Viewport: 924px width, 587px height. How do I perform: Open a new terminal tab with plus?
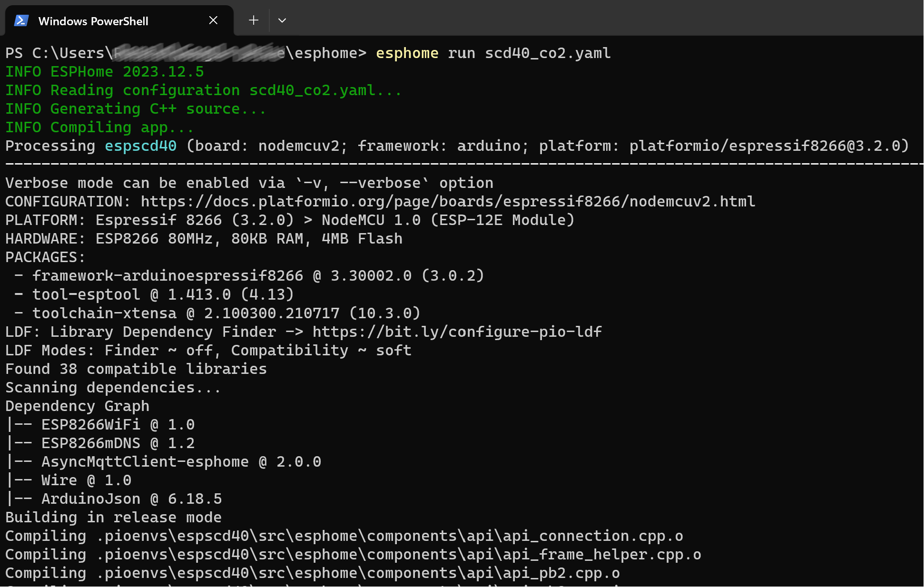click(254, 20)
